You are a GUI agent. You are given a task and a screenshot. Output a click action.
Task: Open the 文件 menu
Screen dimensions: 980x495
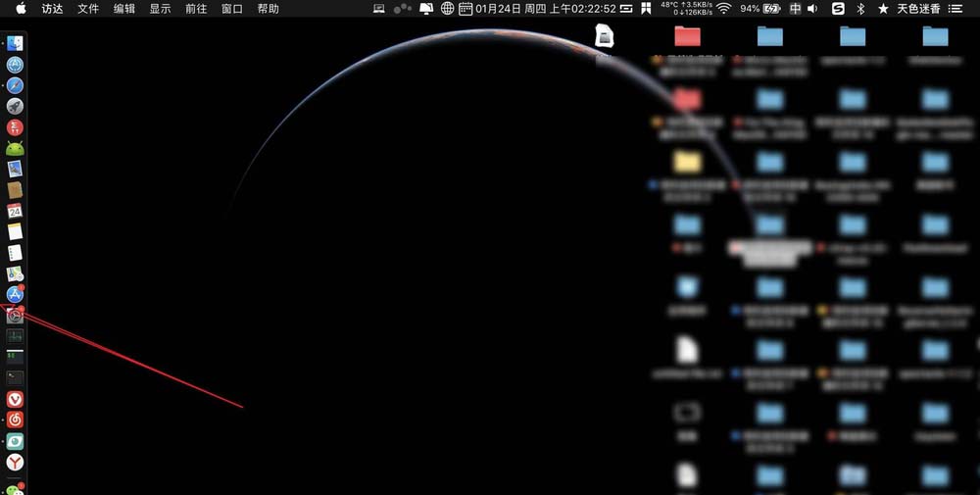(88, 9)
